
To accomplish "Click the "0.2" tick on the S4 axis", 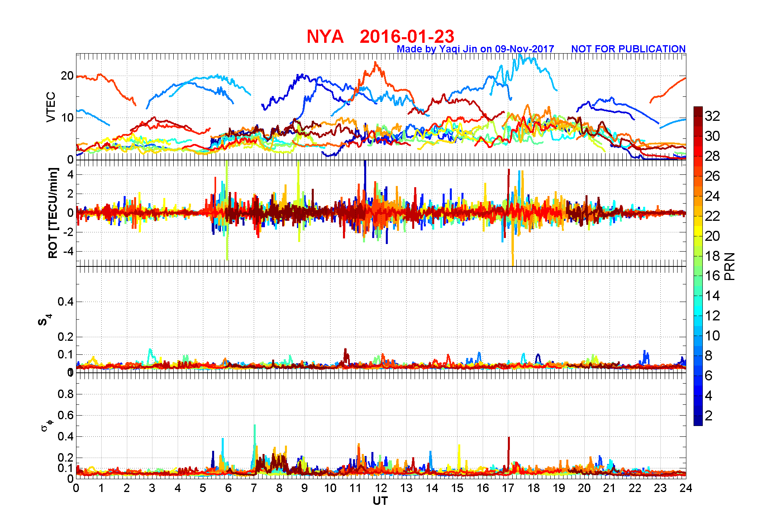I will (66, 337).
